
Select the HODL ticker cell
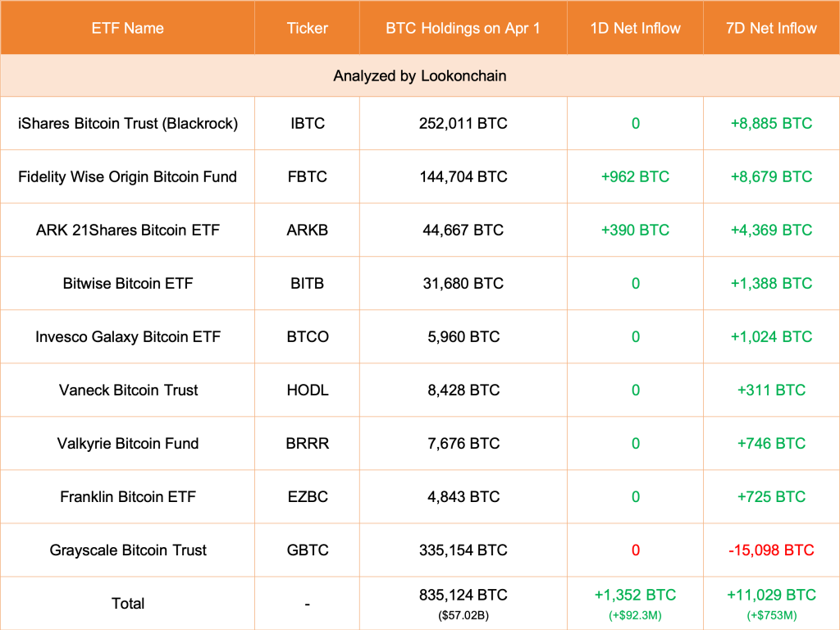[x=307, y=390]
